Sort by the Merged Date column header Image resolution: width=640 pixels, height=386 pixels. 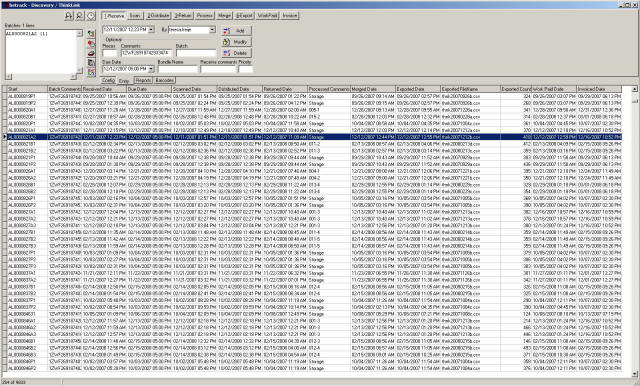tap(373, 89)
